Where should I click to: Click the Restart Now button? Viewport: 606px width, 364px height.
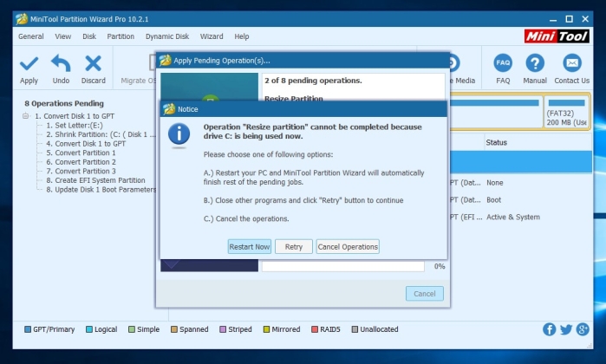point(250,246)
